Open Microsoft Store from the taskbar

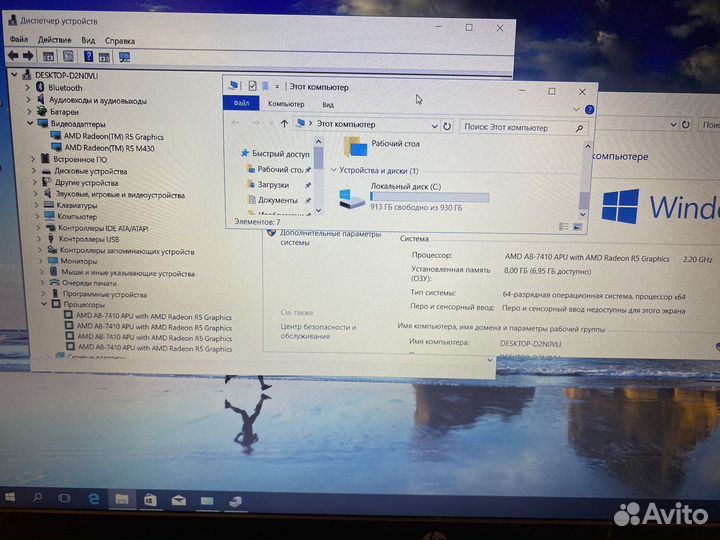[x=150, y=500]
